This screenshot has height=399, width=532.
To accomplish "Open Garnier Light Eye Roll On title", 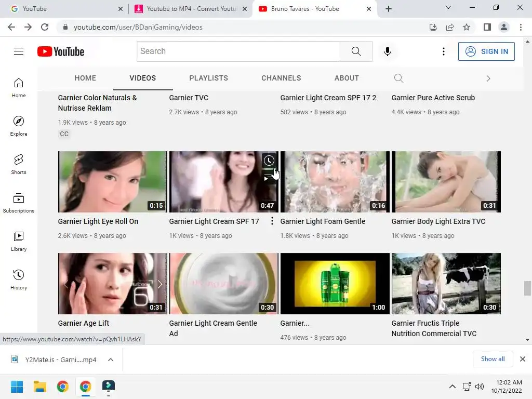I will (x=98, y=221).
